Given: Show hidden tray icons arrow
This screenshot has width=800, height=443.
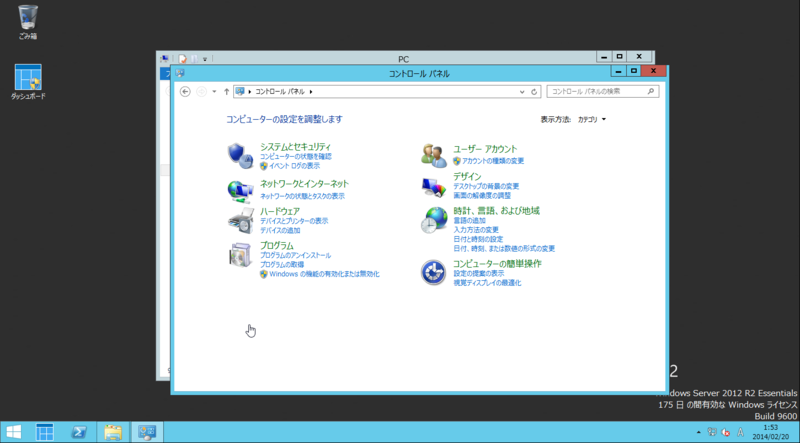Looking at the screenshot, I should click(698, 432).
